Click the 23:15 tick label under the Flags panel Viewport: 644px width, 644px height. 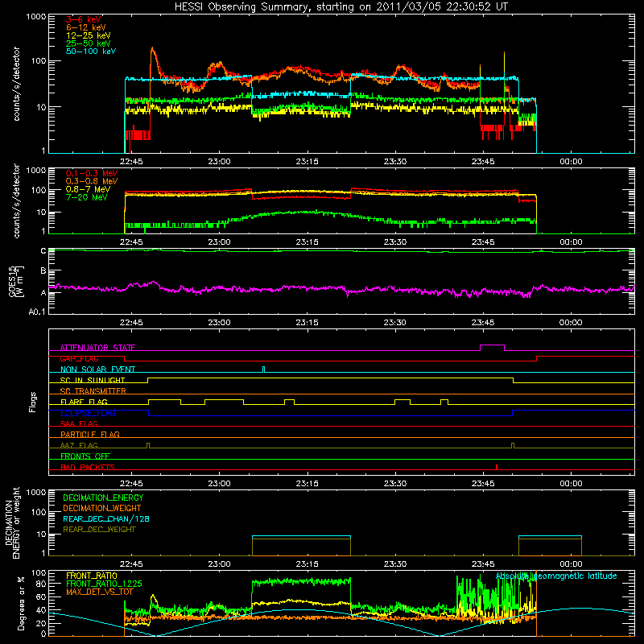(x=308, y=484)
